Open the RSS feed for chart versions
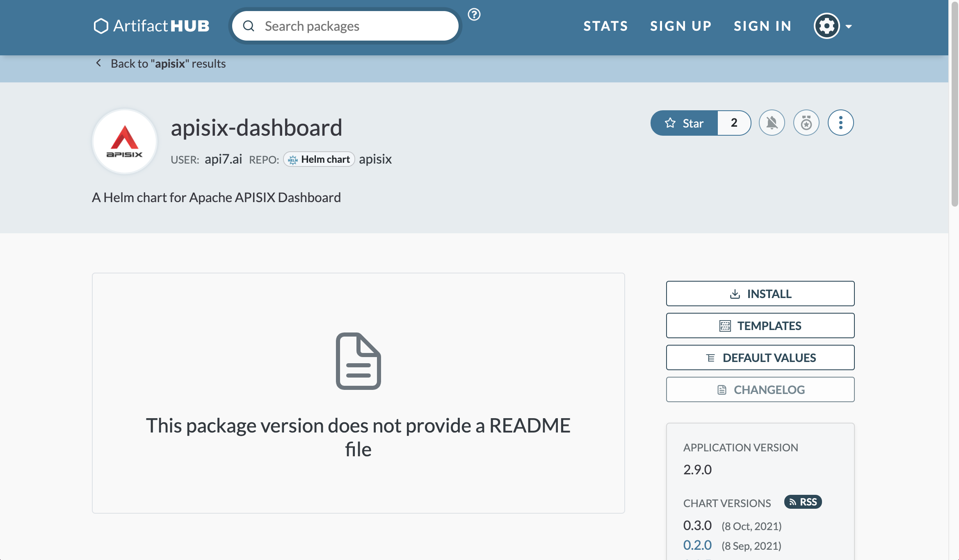Screen dimensions: 959x560 802,502
